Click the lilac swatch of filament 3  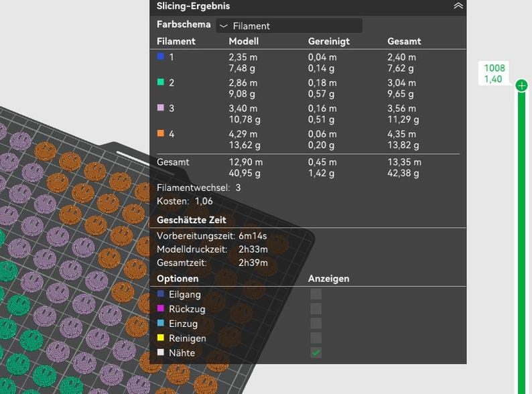(161, 108)
